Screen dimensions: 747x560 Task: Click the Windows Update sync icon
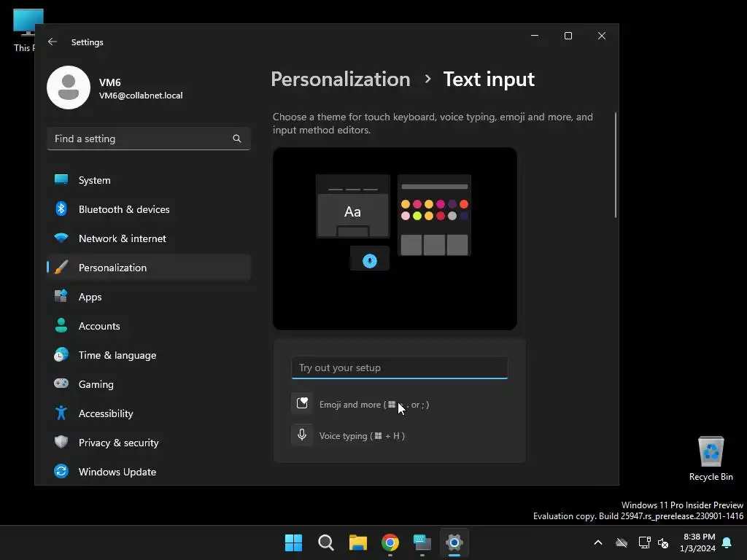point(61,471)
